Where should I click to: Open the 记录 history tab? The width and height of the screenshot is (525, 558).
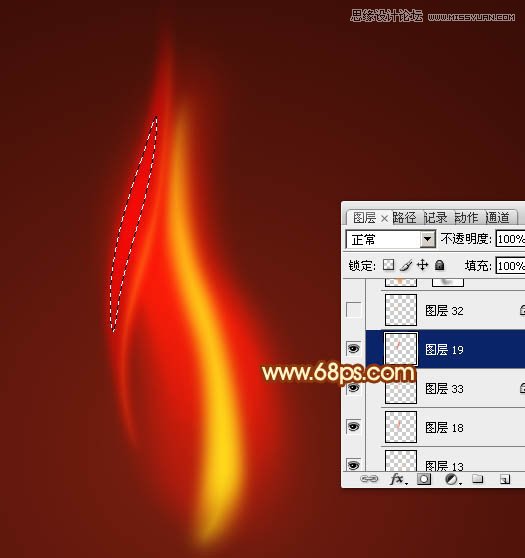(435, 217)
